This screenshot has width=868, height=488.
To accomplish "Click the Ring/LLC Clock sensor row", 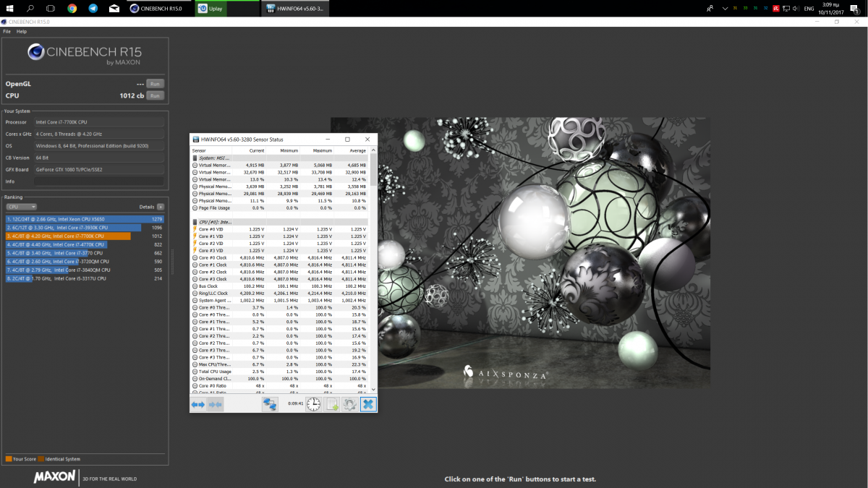I will tap(280, 293).
